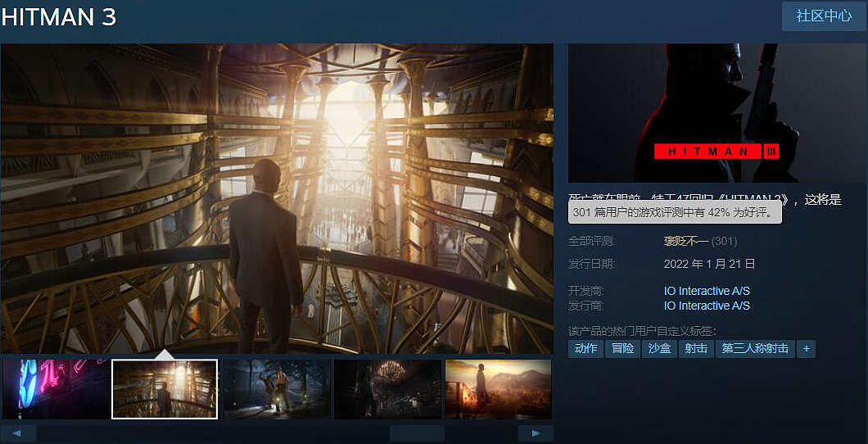Click the (301) review count
868x444 pixels.
724,242
